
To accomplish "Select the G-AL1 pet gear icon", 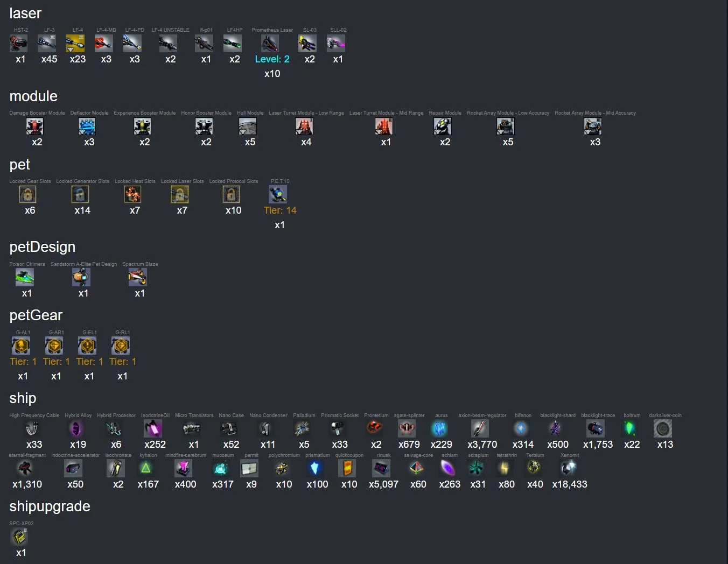I will tap(20, 346).
